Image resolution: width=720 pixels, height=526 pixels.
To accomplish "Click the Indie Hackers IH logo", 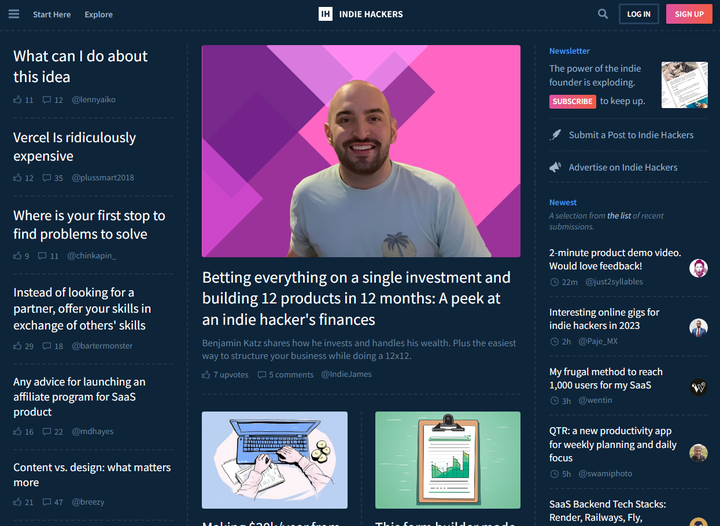I will coord(325,14).
